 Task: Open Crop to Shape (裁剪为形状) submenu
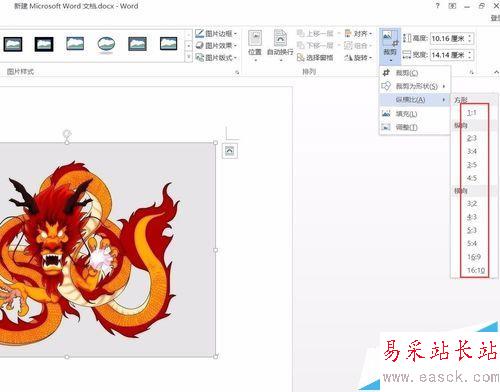(x=415, y=86)
